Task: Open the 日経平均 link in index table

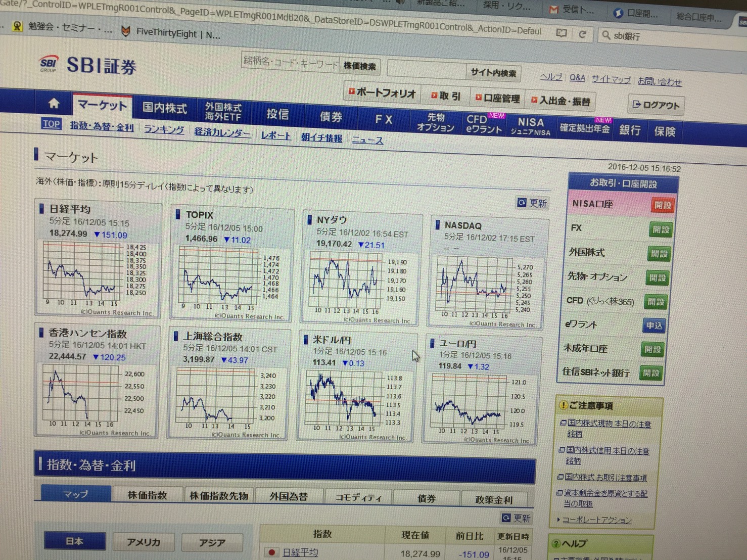Action: coord(300,552)
